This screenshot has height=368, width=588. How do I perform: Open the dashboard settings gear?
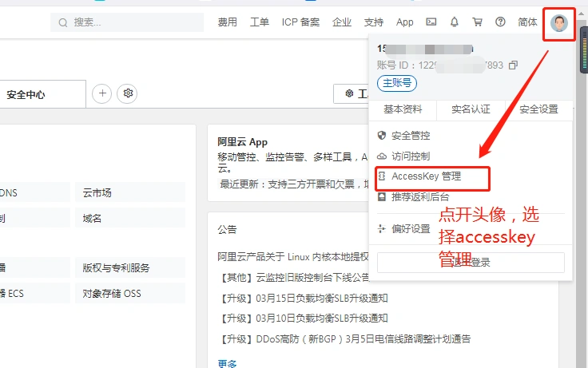click(x=128, y=93)
